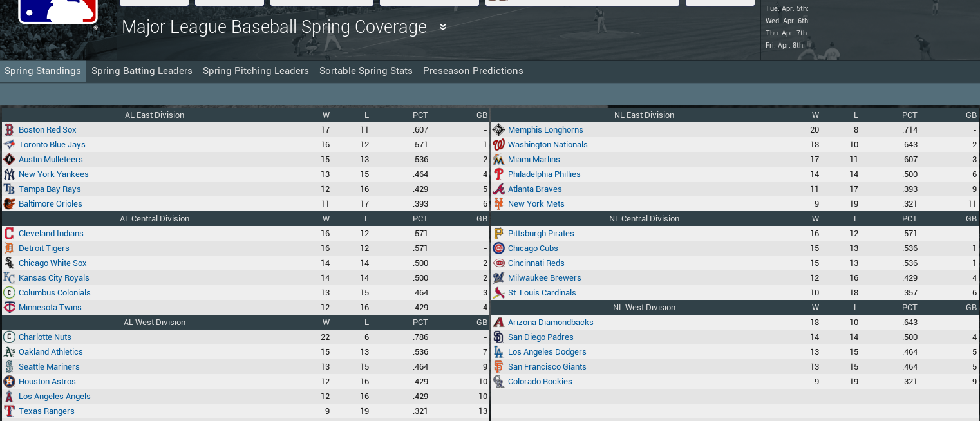Click the Wed. Apr. 6th schedule entry

pyautogui.click(x=787, y=21)
